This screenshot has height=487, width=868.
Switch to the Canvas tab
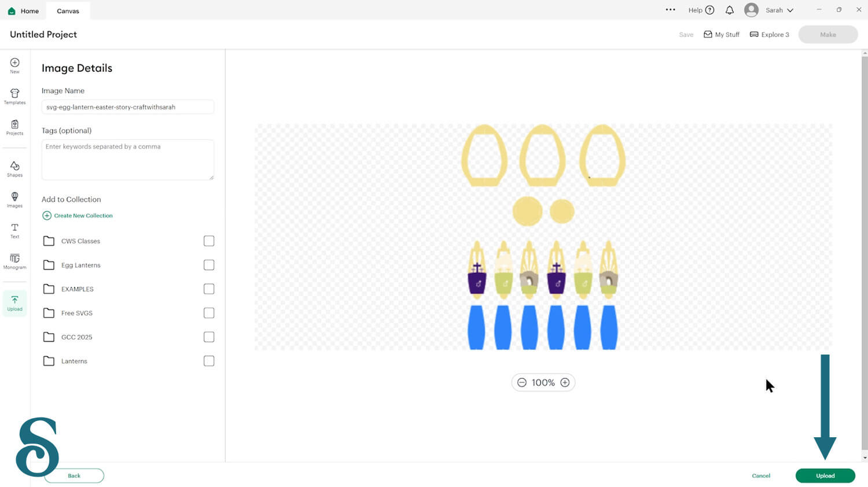[x=68, y=11]
